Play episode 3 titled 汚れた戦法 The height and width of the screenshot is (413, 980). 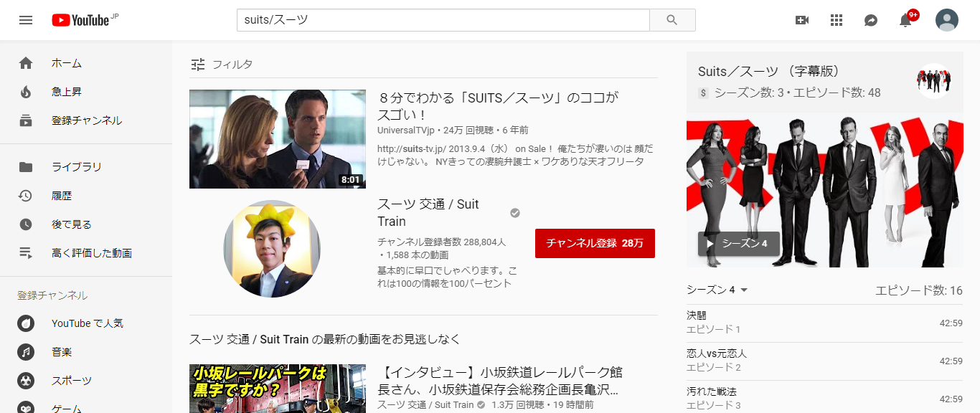click(x=825, y=398)
